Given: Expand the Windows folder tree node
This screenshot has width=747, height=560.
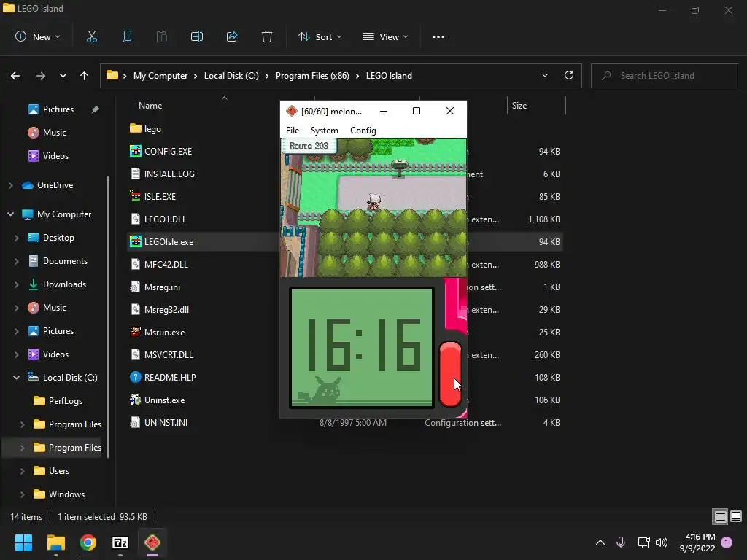Looking at the screenshot, I should click(x=23, y=494).
